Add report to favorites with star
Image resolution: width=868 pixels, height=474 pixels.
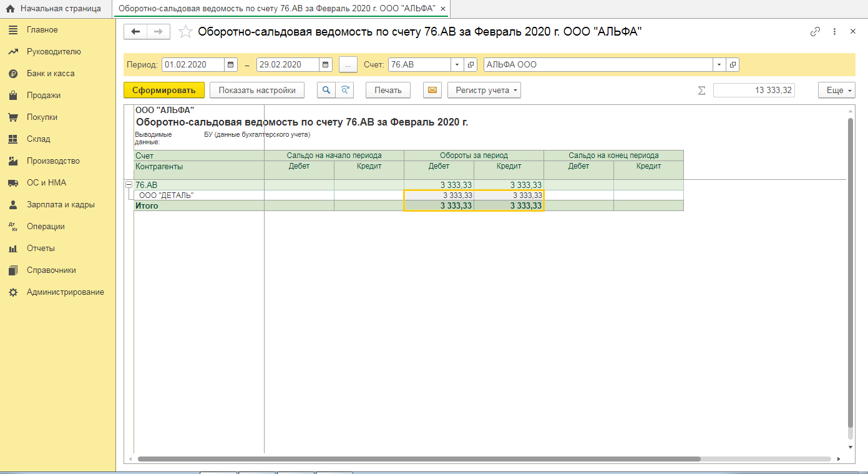(185, 32)
